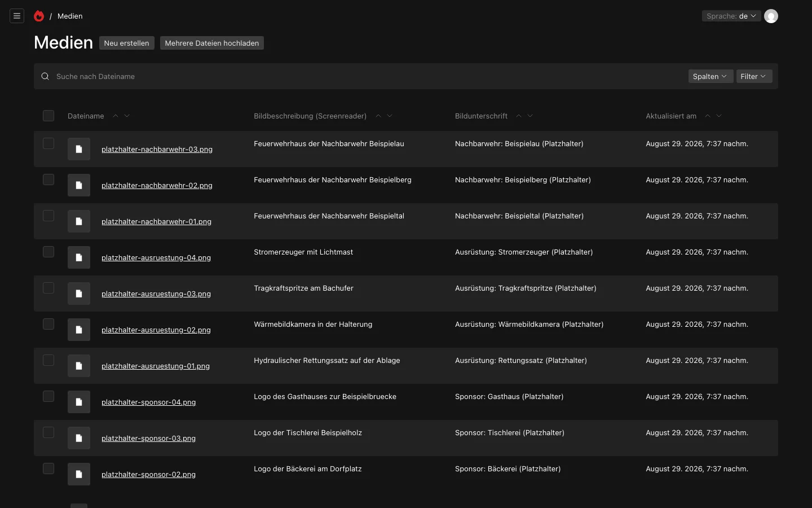Sort Dateiname column descending
The image size is (812, 508).
(x=127, y=116)
